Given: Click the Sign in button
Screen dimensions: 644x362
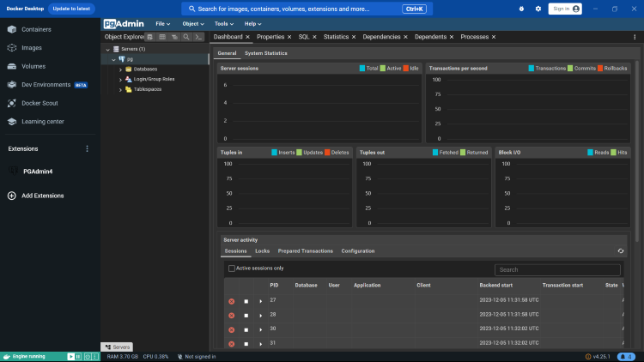Looking at the screenshot, I should pyautogui.click(x=564, y=9).
